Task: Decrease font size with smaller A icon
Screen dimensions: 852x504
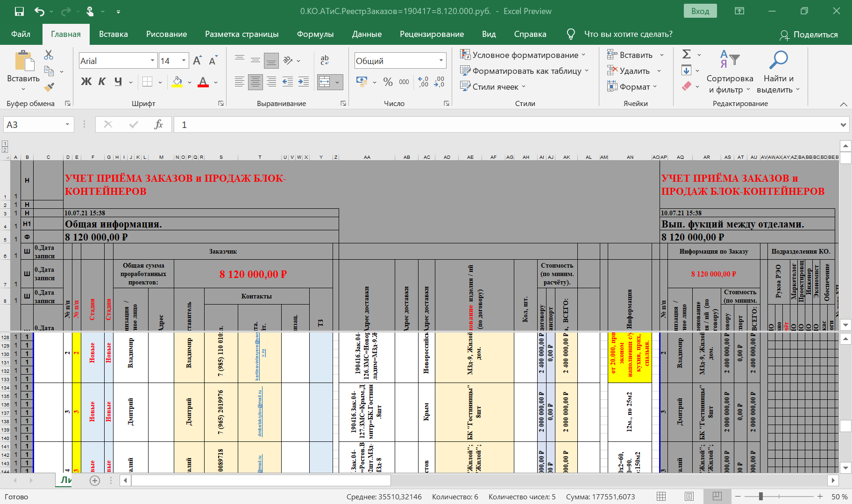Action: pos(213,61)
